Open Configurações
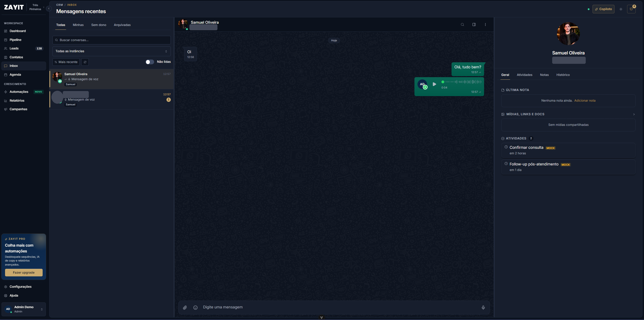 tap(23, 287)
